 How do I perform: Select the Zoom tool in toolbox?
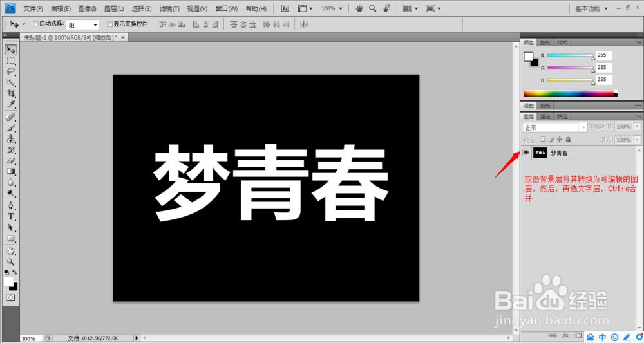pyautogui.click(x=11, y=261)
